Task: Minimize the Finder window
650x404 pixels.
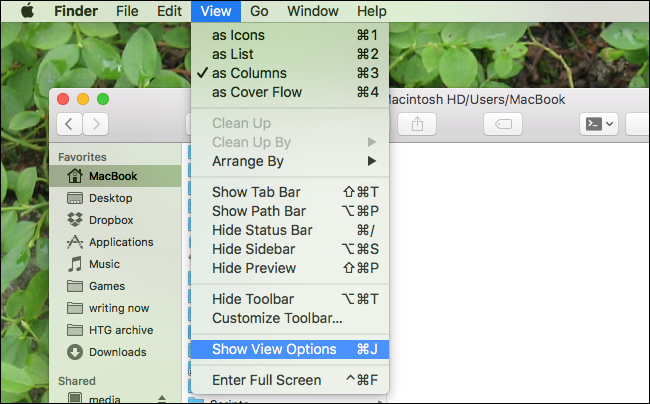Action: (83, 99)
